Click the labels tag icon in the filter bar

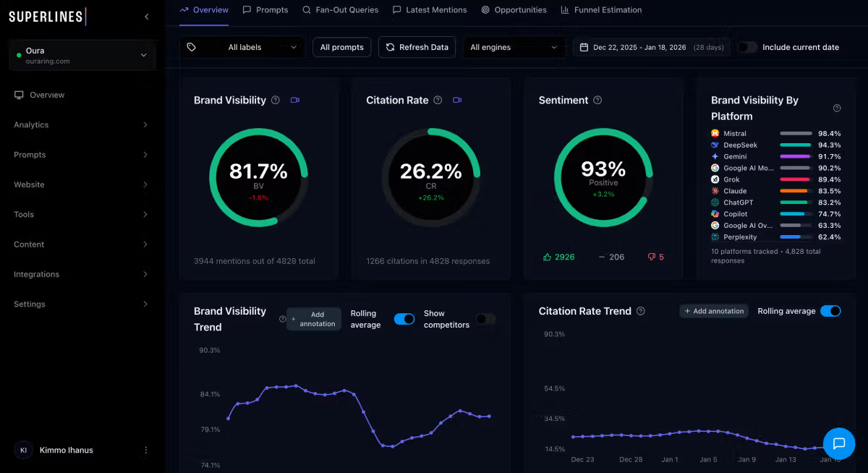coord(190,46)
